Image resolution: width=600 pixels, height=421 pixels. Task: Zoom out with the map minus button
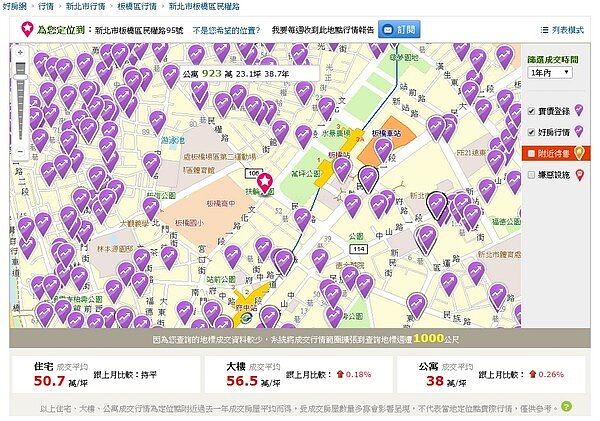click(x=20, y=152)
